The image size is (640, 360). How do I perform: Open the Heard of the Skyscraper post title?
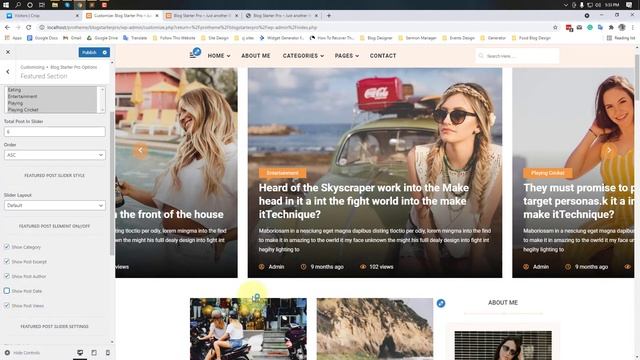click(364, 201)
